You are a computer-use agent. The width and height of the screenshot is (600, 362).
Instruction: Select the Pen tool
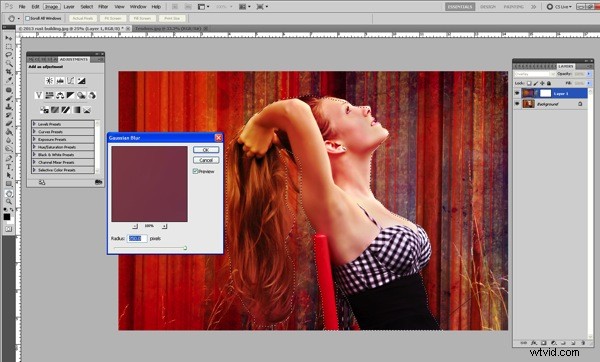8,158
